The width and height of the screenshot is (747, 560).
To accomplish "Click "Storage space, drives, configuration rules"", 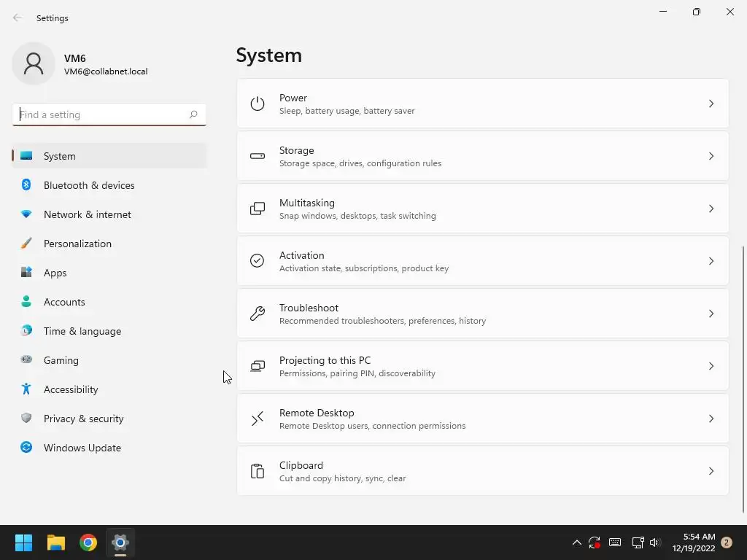I will pos(360,163).
